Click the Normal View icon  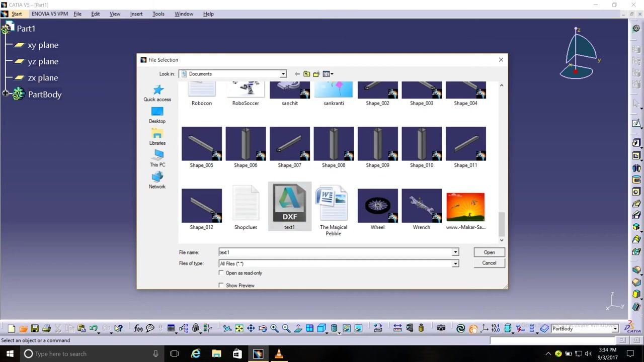[x=298, y=328]
